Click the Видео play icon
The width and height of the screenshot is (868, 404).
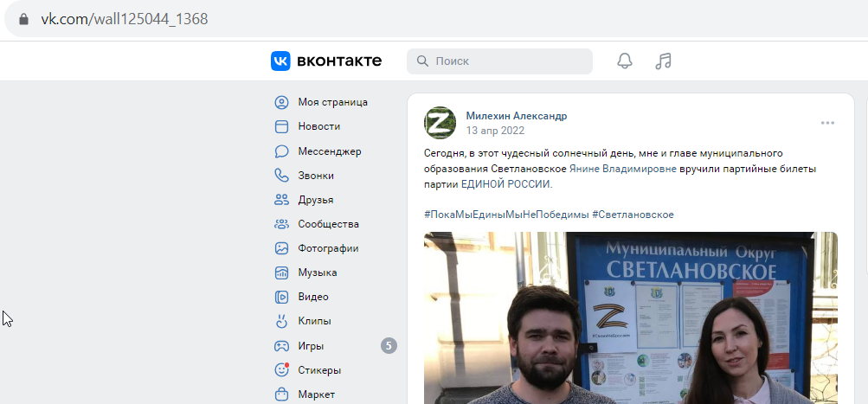[282, 298]
